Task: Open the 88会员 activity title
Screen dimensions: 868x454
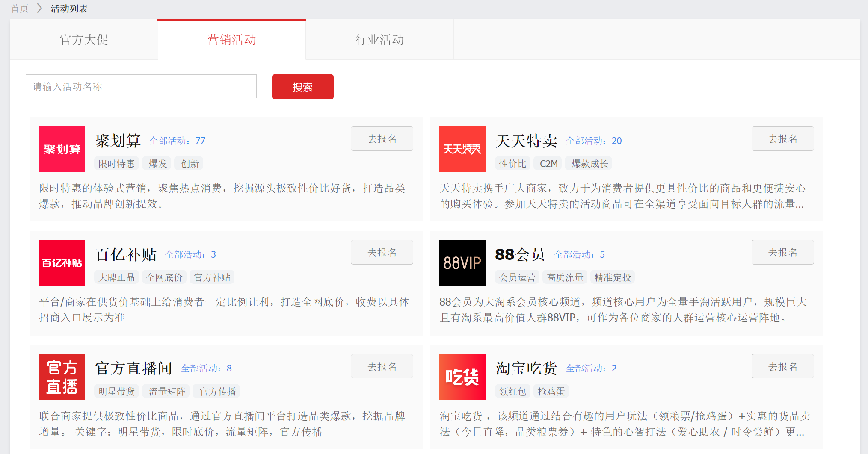Action: [x=520, y=254]
